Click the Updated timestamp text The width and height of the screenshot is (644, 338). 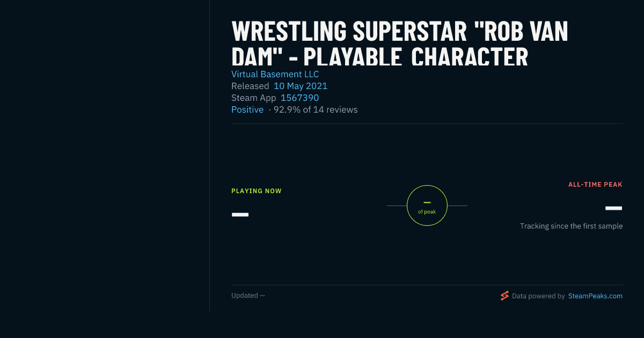(248, 296)
